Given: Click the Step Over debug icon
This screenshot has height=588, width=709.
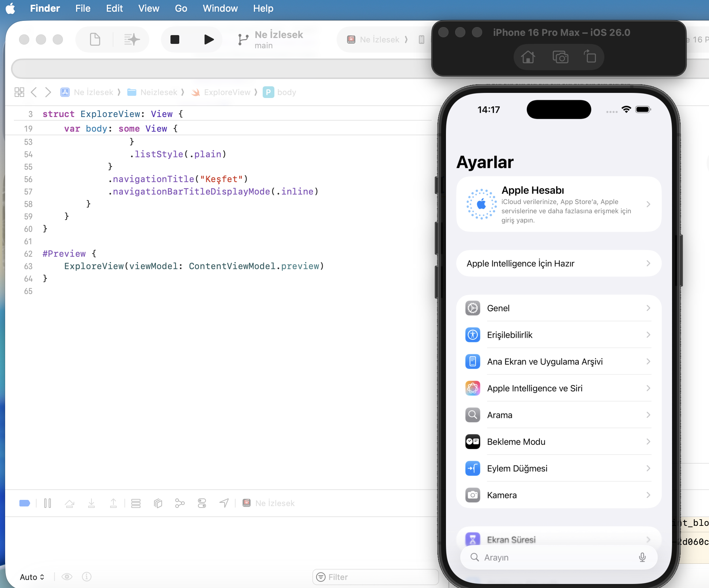Looking at the screenshot, I should (x=70, y=503).
